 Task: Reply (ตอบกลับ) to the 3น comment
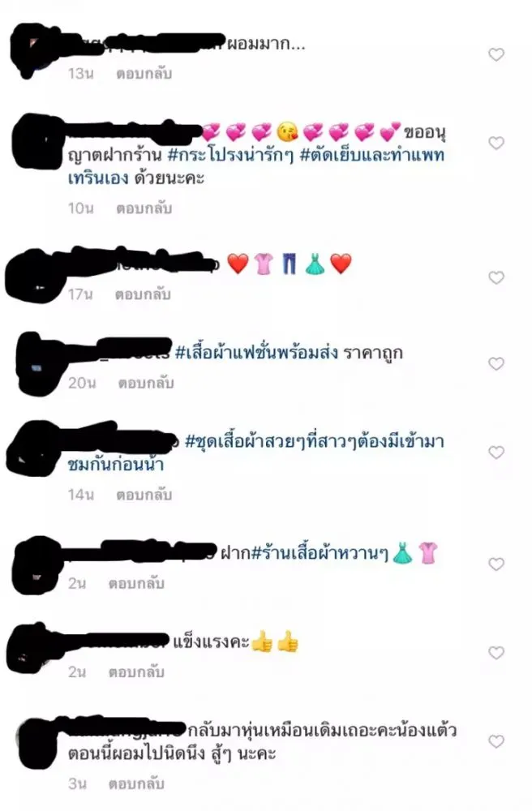[x=136, y=784]
